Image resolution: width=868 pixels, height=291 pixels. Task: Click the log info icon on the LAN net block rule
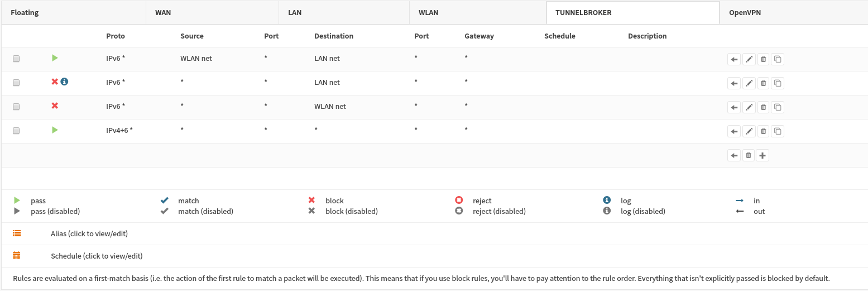pyautogui.click(x=64, y=82)
